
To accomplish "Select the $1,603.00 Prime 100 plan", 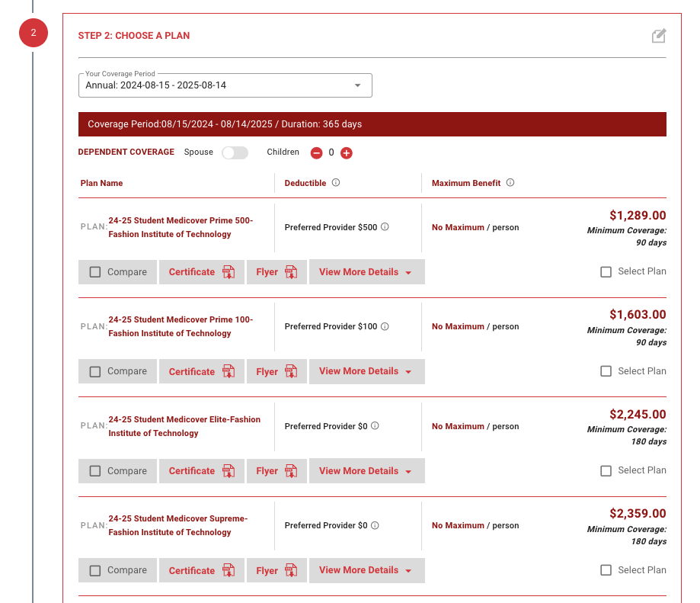I will (x=606, y=371).
